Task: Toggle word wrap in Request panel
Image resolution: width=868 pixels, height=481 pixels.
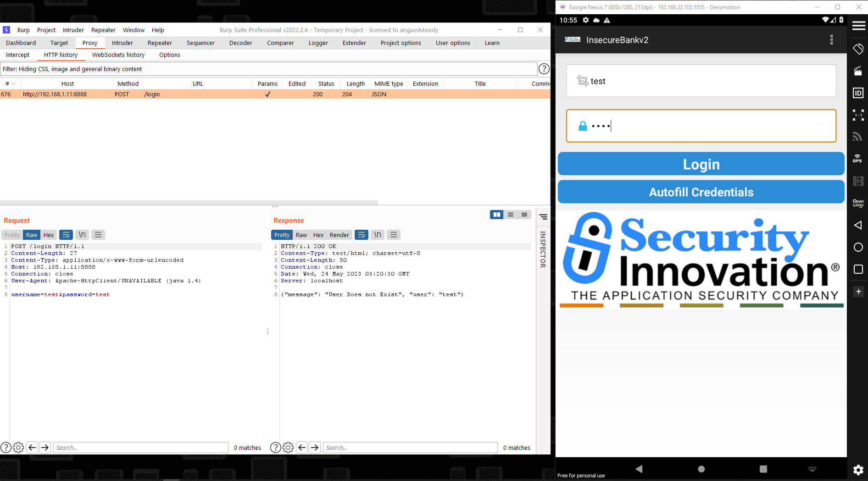Action: pyautogui.click(x=66, y=235)
